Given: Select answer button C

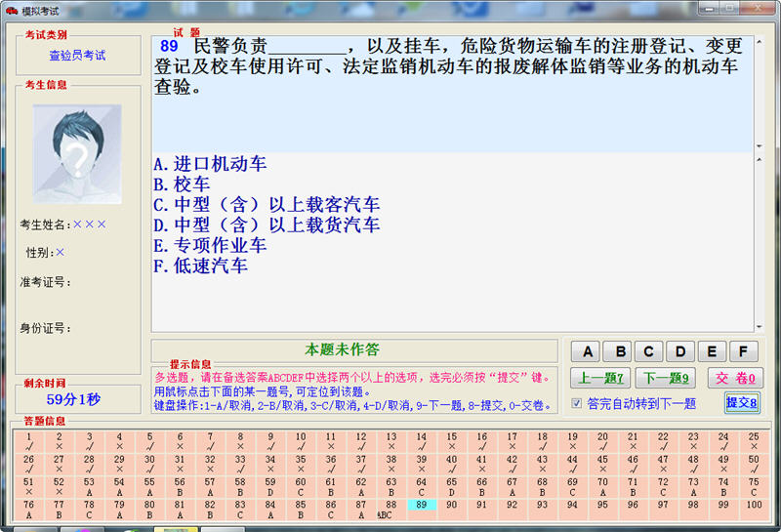Looking at the screenshot, I should pos(649,351).
